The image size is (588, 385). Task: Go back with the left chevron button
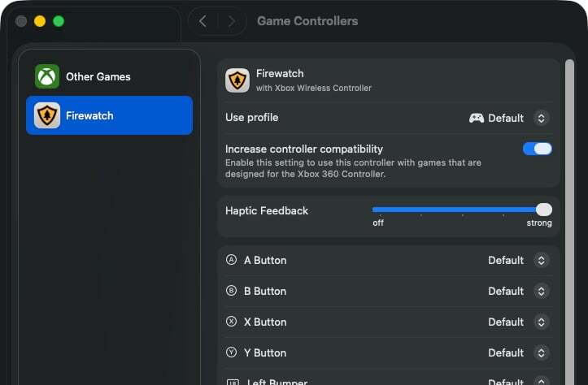pyautogui.click(x=203, y=21)
